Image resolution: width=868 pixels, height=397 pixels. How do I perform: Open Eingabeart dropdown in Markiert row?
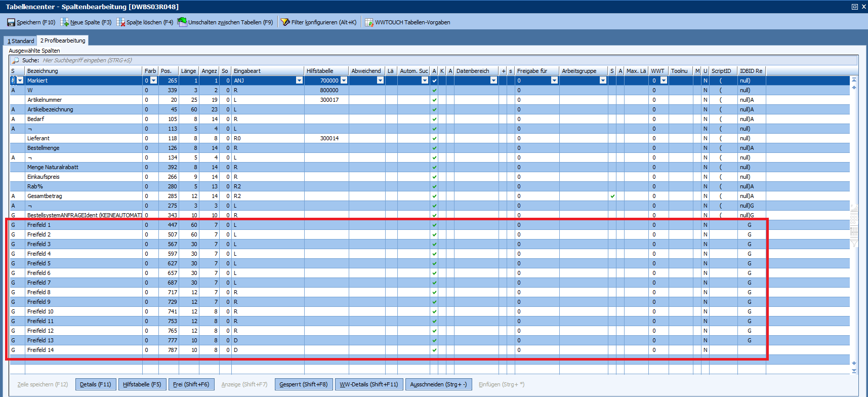click(299, 81)
